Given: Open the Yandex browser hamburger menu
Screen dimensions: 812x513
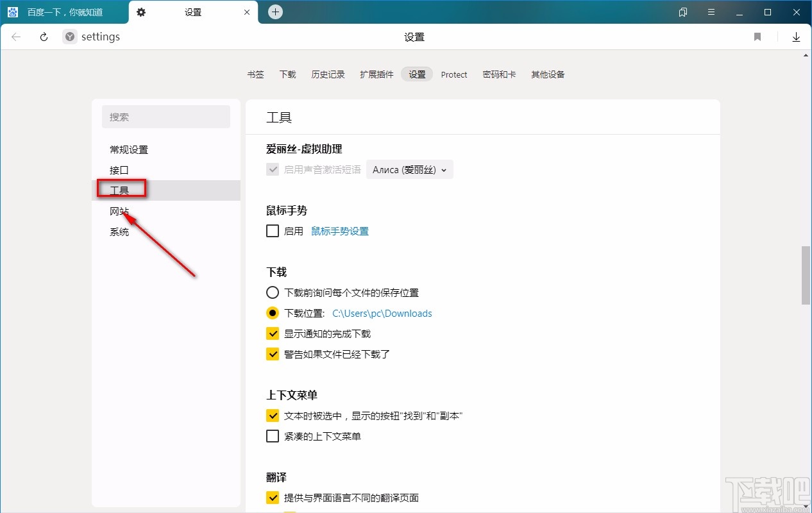Looking at the screenshot, I should pos(711,12).
